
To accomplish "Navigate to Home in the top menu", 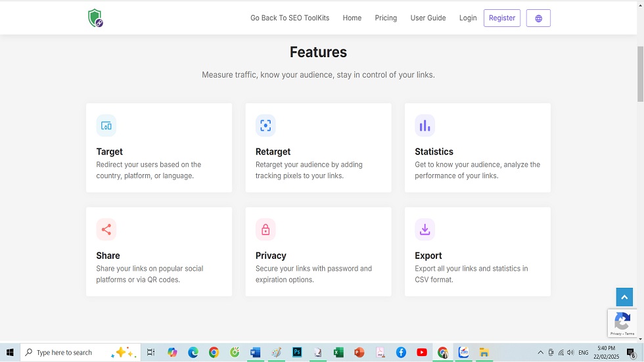I will 352,18.
